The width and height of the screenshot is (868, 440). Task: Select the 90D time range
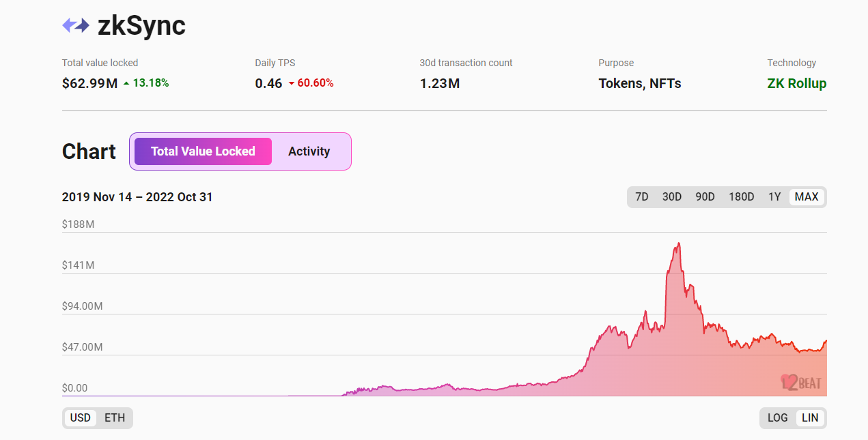tap(705, 197)
